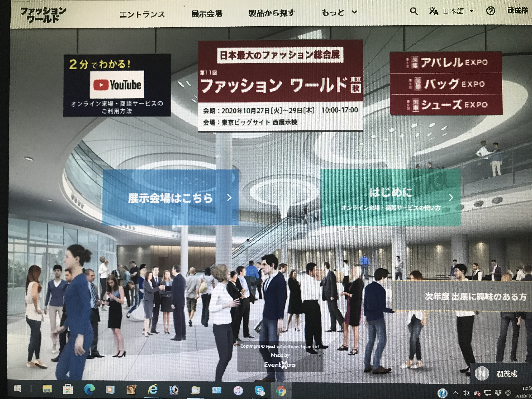Expand the もっと menu

[339, 12]
